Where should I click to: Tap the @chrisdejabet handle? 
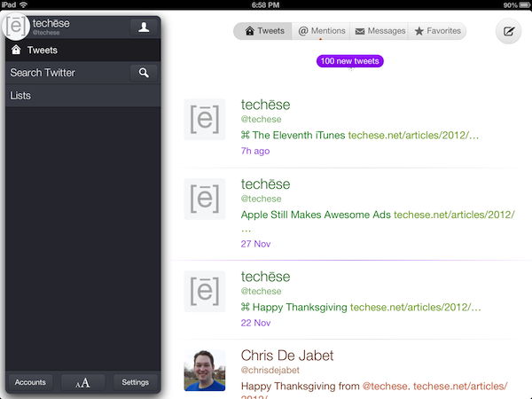270,370
